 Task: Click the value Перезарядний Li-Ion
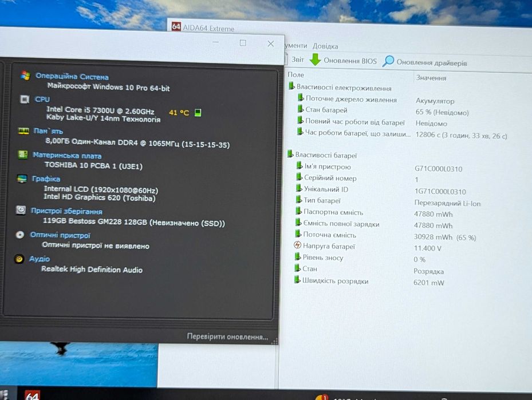447,203
